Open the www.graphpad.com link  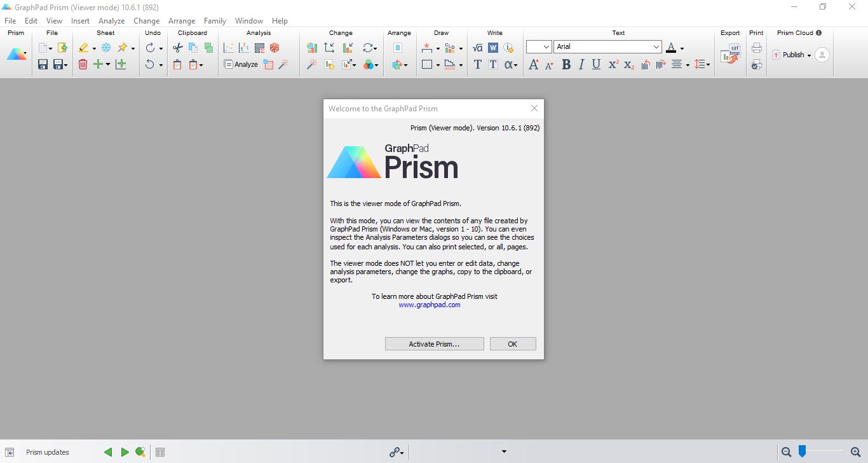pyautogui.click(x=430, y=305)
